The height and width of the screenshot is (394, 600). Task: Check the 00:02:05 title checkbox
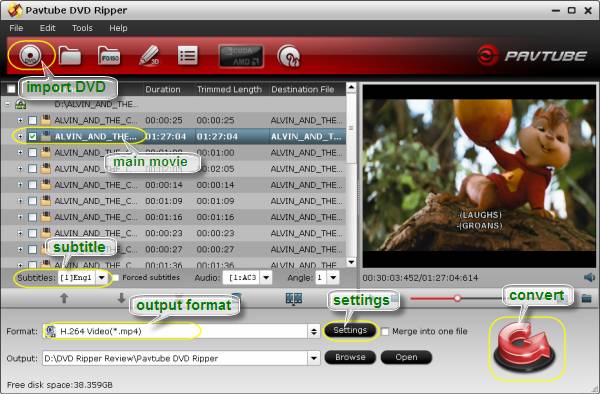33,169
